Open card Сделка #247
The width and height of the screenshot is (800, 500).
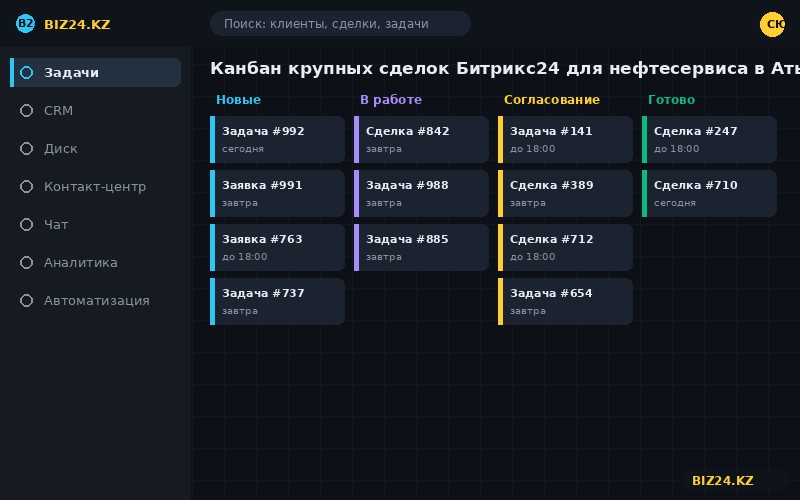(x=709, y=139)
